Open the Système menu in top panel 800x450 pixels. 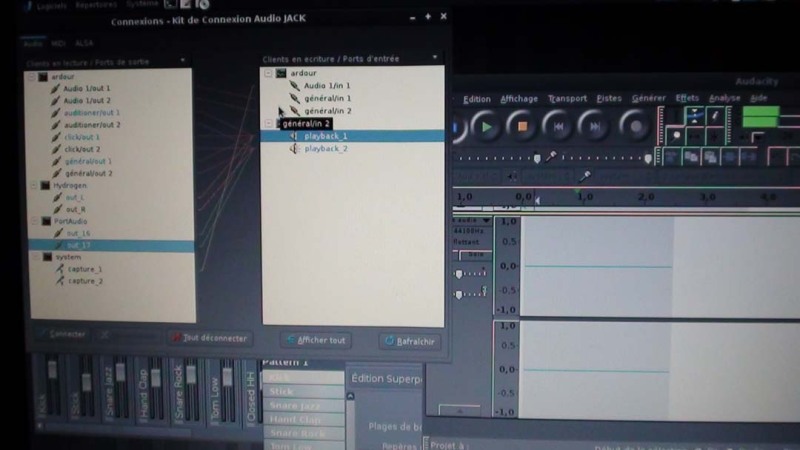[142, 4]
